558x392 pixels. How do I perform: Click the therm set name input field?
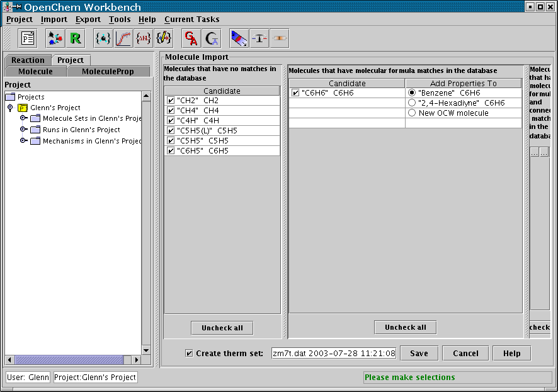coord(334,353)
